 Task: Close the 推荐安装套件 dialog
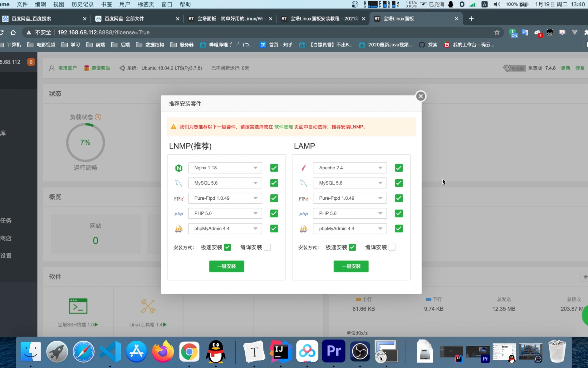point(421,96)
